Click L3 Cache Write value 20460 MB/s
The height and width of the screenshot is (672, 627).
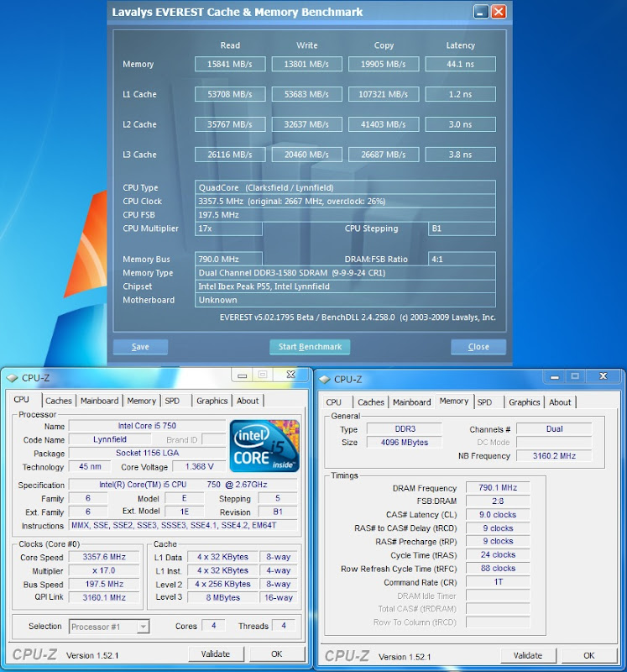coord(306,155)
